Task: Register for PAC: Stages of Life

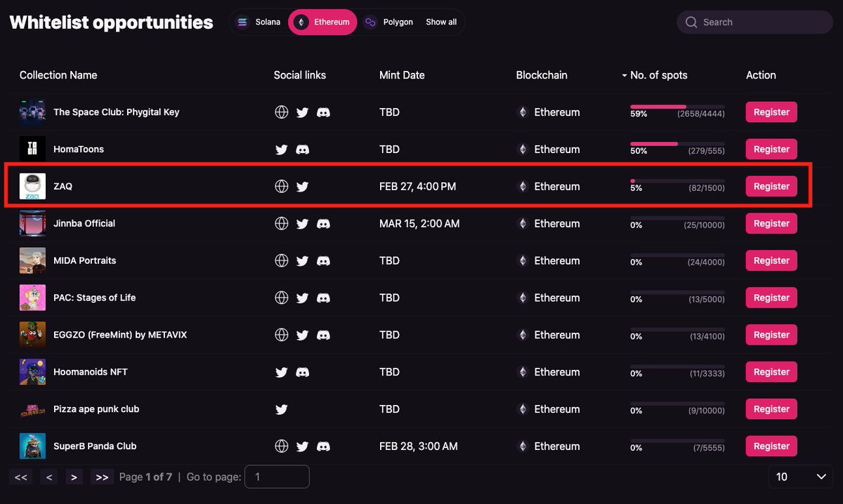Action: click(771, 298)
